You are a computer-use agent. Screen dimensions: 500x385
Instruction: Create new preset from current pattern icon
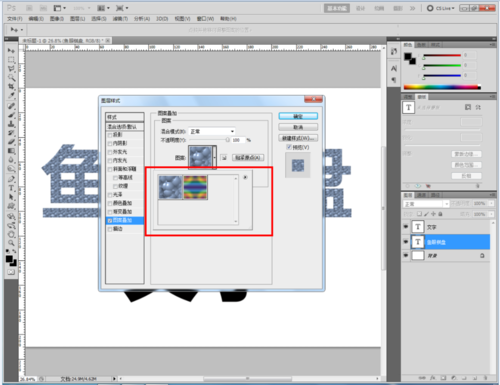224,158
